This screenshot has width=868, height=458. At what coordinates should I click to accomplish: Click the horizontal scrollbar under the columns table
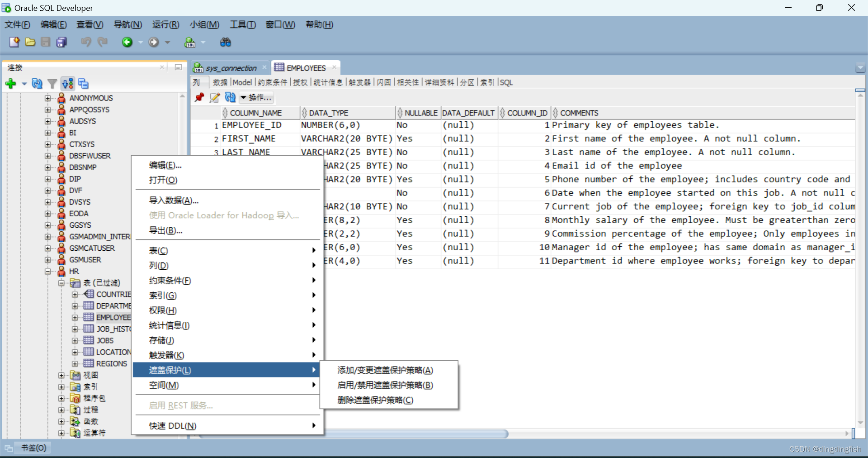354,434
